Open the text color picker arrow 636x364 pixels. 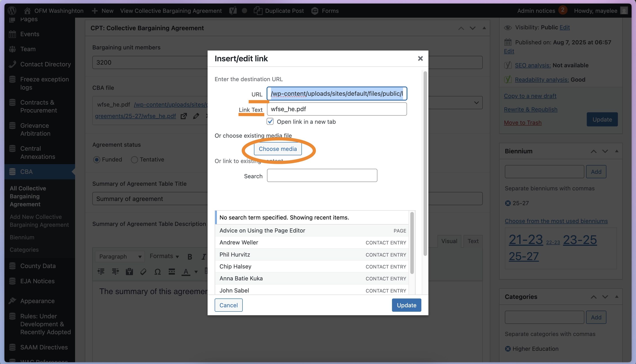196,272
